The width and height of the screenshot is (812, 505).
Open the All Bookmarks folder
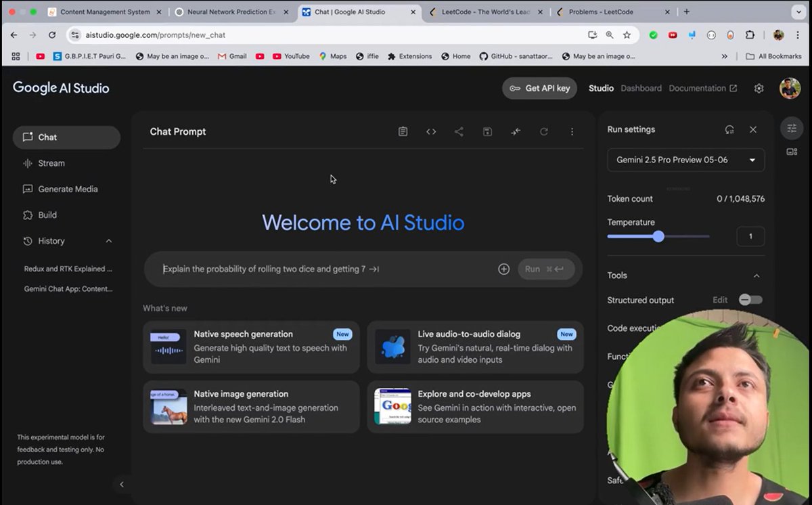773,56
